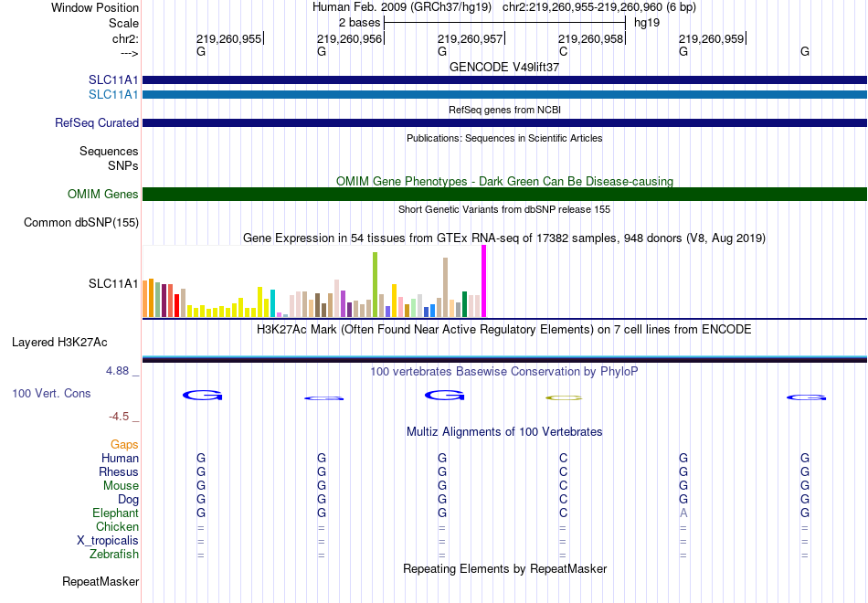Click the dark green OMIM gene bar
This screenshot has height=603, width=868.
504,195
